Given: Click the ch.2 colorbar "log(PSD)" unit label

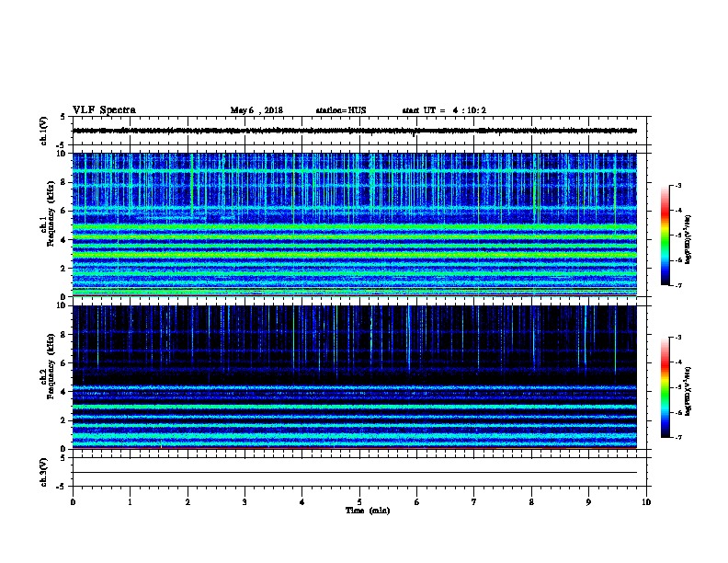Looking at the screenshot, I should coord(688,392).
